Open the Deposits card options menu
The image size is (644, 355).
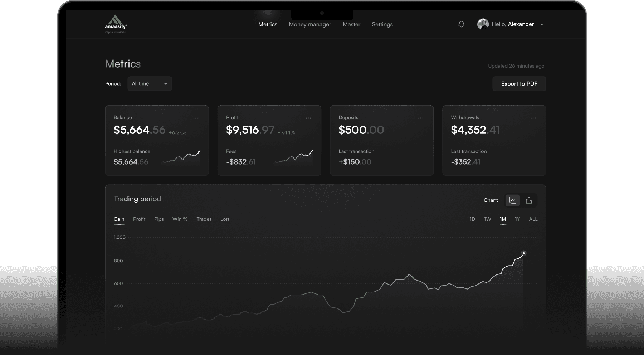pyautogui.click(x=420, y=118)
